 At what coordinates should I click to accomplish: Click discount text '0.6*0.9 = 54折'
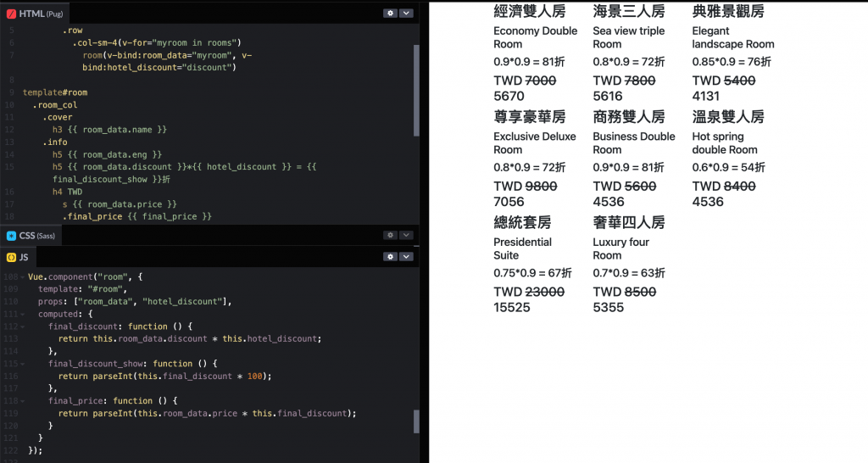click(x=728, y=167)
